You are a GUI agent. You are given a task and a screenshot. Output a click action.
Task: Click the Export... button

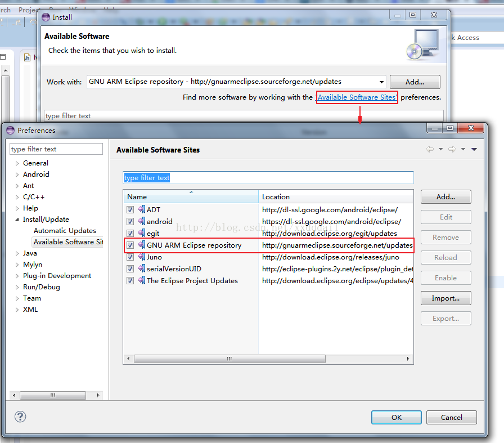click(446, 318)
